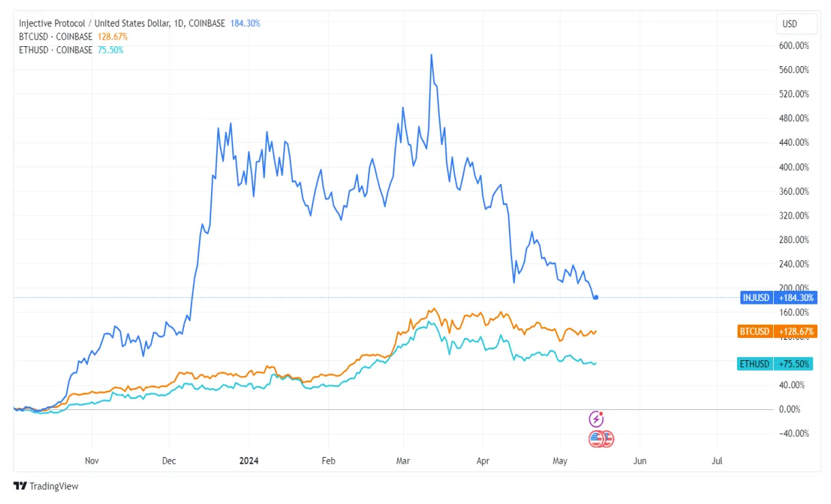Open the right US flag economic event
831x504 pixels.
tap(607, 439)
